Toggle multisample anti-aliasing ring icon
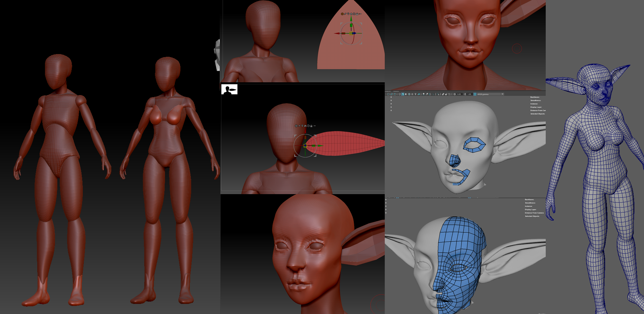644x314 pixels. click(x=430, y=94)
